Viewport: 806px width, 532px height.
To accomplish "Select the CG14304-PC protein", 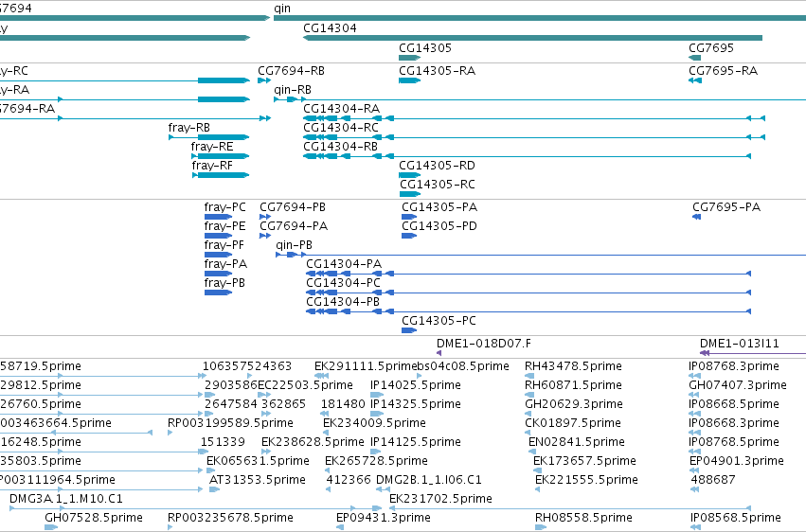I will (x=528, y=293).
